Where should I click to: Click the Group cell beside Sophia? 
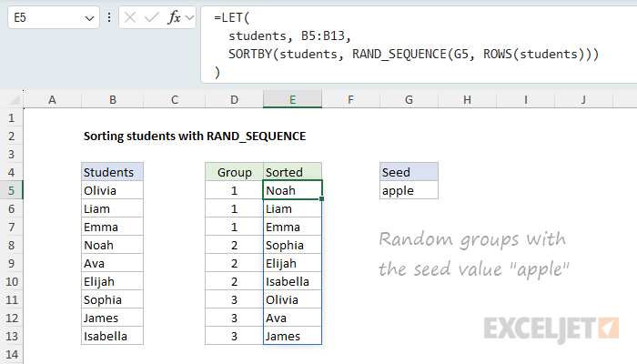coord(234,245)
